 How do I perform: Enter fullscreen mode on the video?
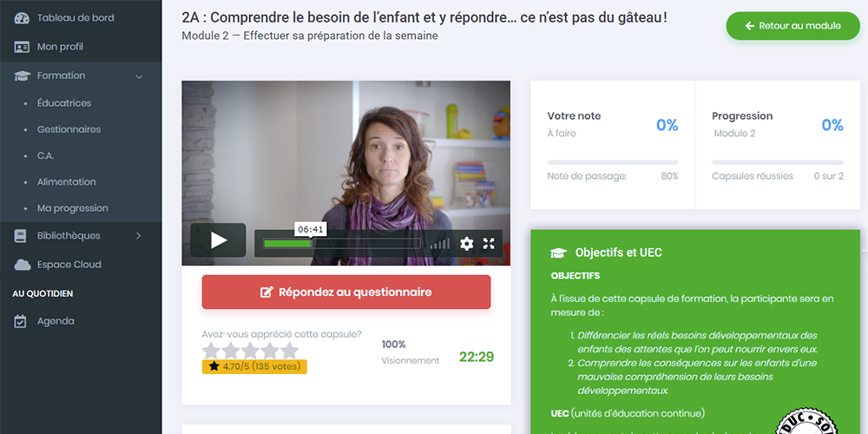pyautogui.click(x=489, y=244)
